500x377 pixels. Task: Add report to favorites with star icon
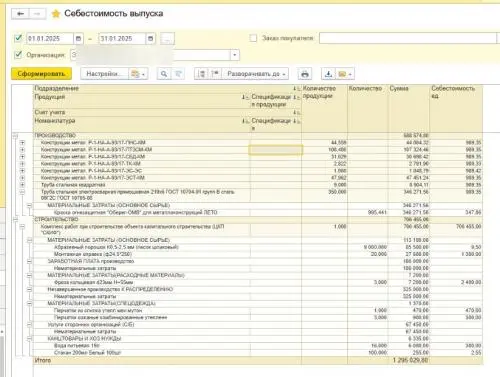pos(56,14)
